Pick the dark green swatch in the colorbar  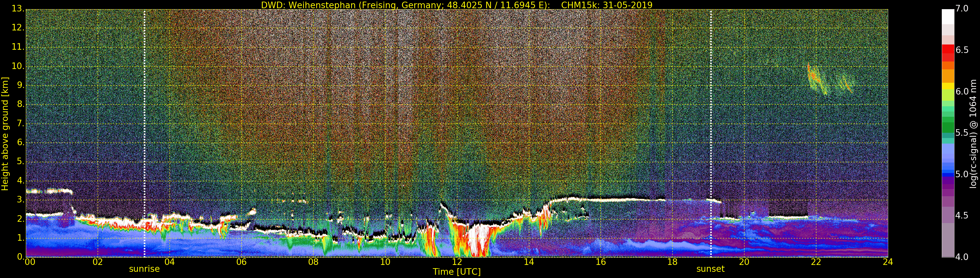pyautogui.click(x=948, y=127)
